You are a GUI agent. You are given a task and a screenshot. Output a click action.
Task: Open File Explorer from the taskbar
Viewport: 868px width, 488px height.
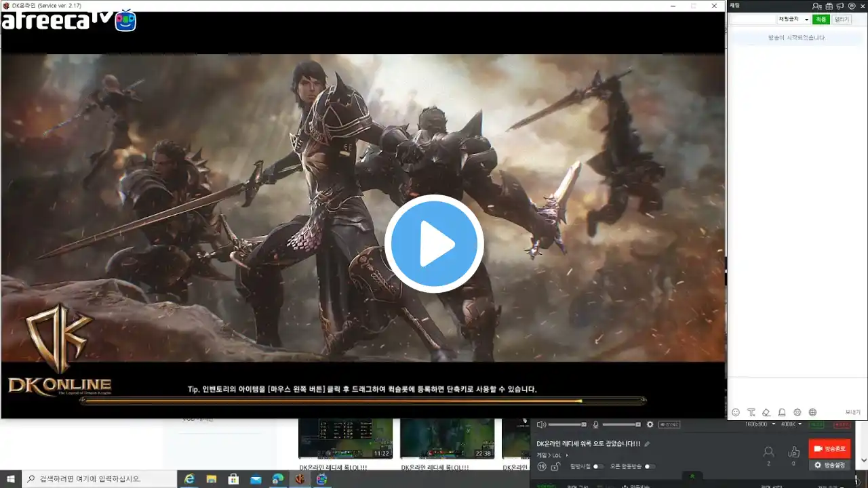tap(212, 479)
